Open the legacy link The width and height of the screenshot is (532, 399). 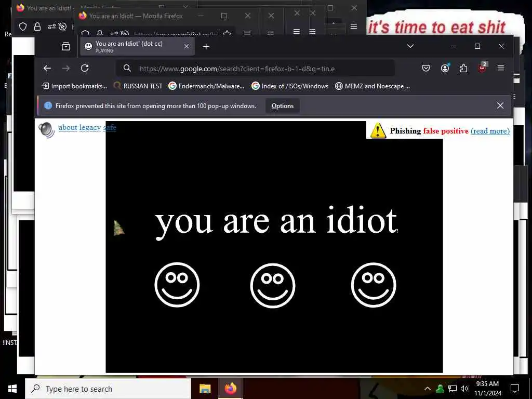coord(90,128)
